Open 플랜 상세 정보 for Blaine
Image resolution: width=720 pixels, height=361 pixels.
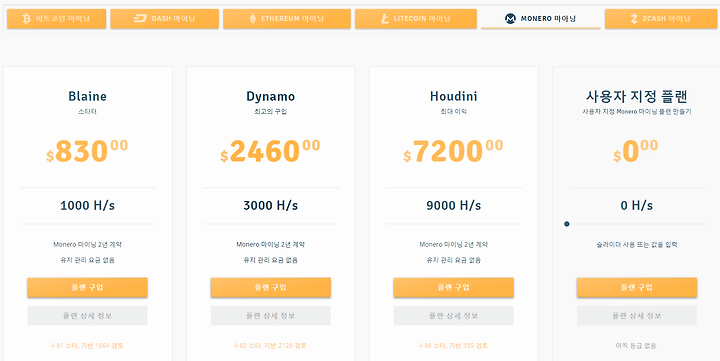click(87, 316)
